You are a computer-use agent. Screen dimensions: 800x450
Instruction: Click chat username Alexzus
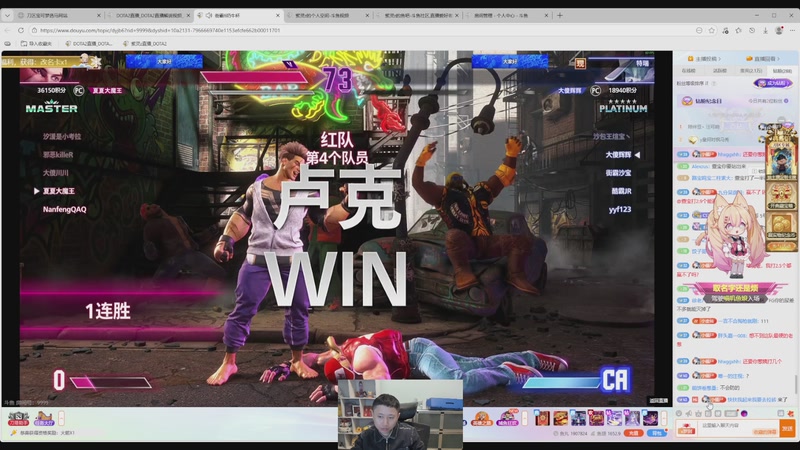[x=701, y=166]
